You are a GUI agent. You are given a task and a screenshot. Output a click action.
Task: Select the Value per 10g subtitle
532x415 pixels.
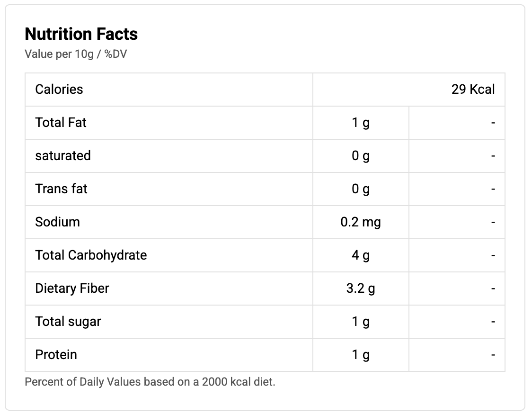[x=76, y=54]
